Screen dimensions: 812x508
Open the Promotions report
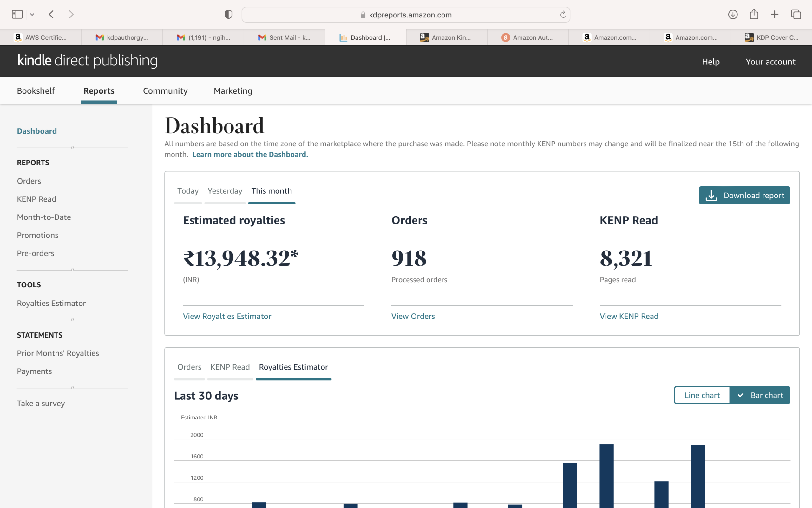37,235
